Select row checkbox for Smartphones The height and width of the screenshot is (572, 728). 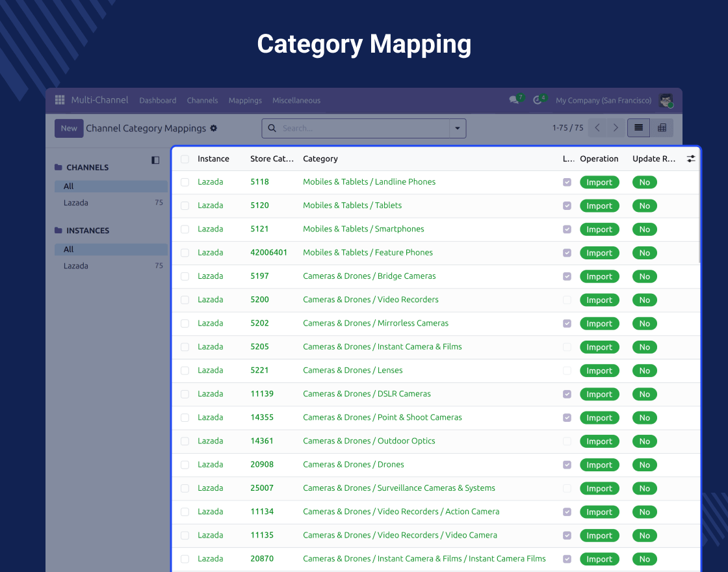(185, 229)
